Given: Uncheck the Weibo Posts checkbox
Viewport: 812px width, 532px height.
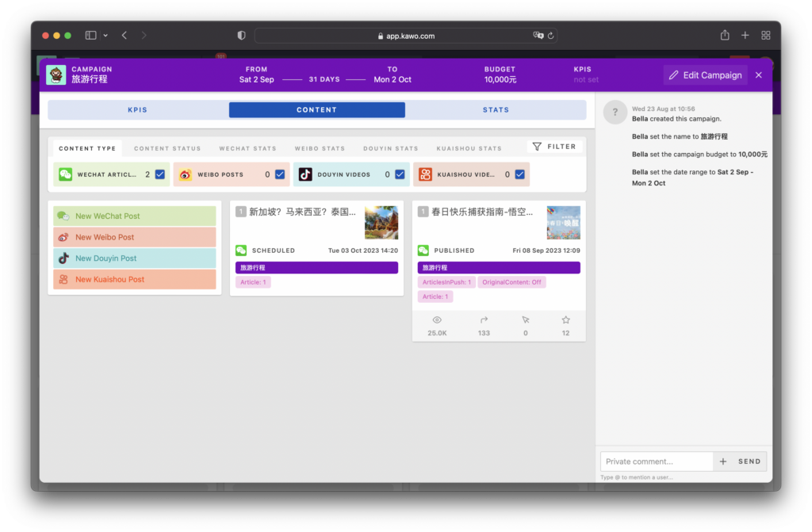Looking at the screenshot, I should tap(280, 174).
